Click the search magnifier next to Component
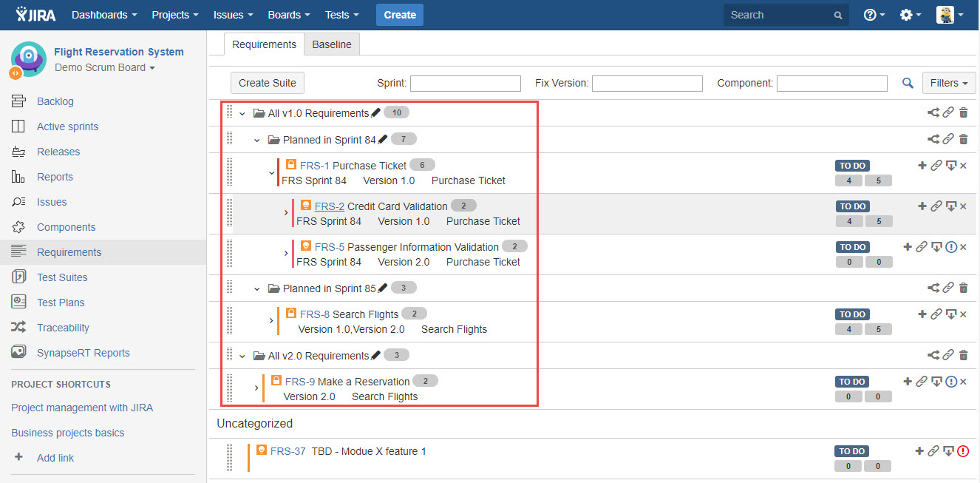The width and height of the screenshot is (980, 483). [x=908, y=83]
